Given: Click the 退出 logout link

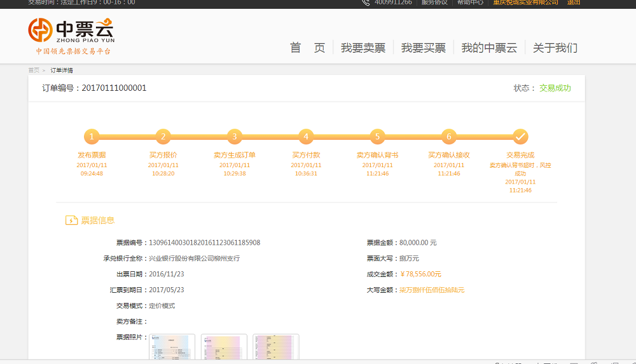Looking at the screenshot, I should (x=574, y=3).
